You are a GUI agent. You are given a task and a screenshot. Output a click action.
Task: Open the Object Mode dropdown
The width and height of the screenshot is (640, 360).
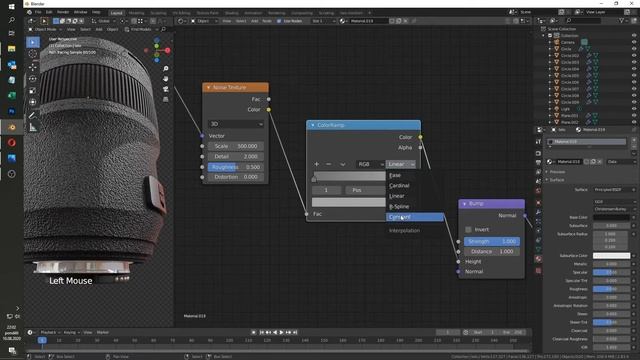click(x=44, y=29)
